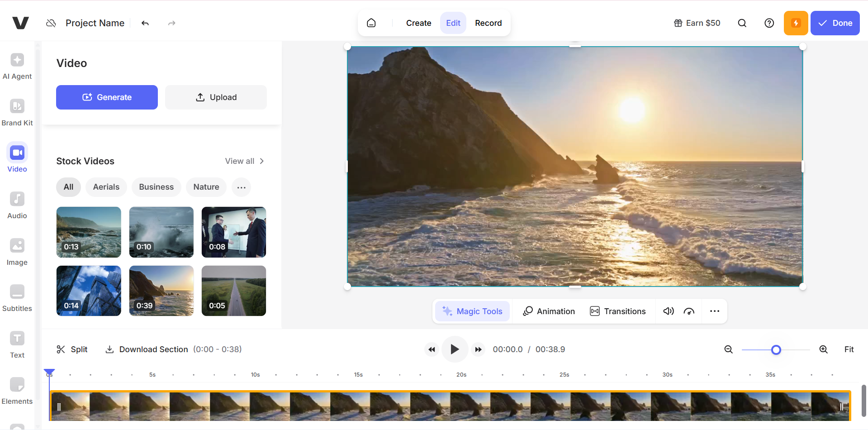Viewport: 868px width, 430px height.
Task: Click the home icon in top bar
Action: pos(371,23)
